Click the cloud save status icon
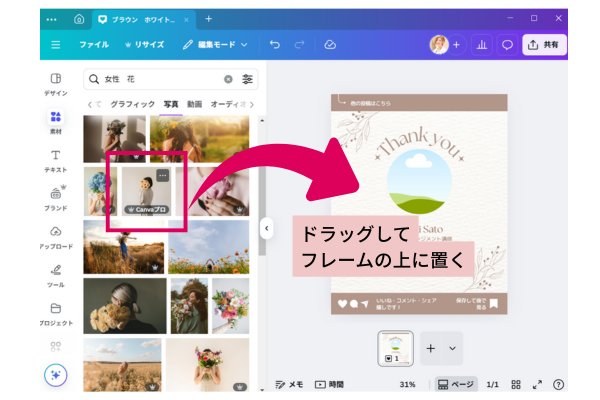 click(x=330, y=45)
